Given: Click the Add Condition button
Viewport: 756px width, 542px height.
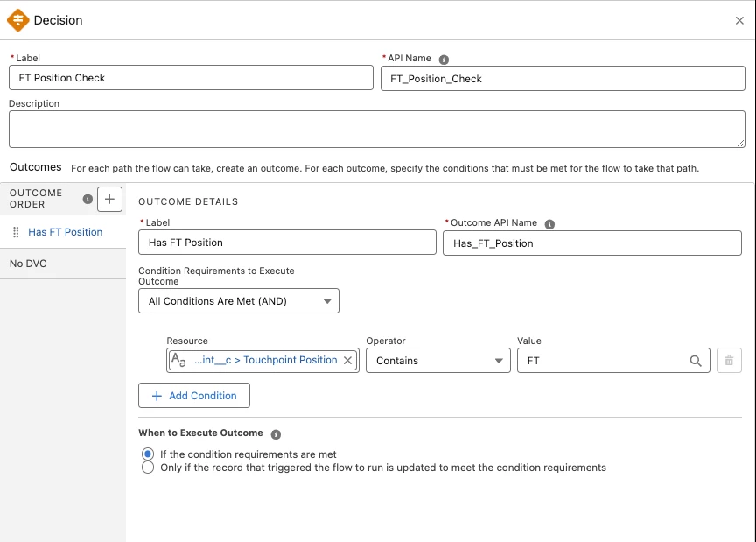Looking at the screenshot, I should point(194,396).
